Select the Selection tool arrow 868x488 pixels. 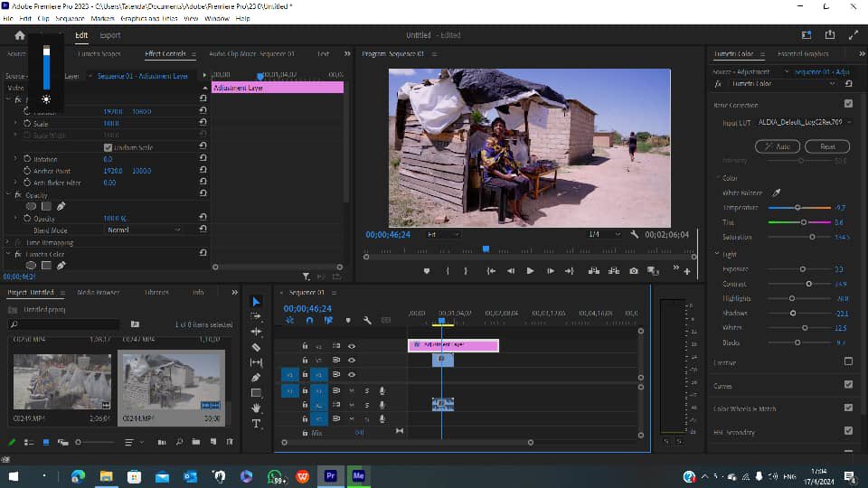click(256, 302)
